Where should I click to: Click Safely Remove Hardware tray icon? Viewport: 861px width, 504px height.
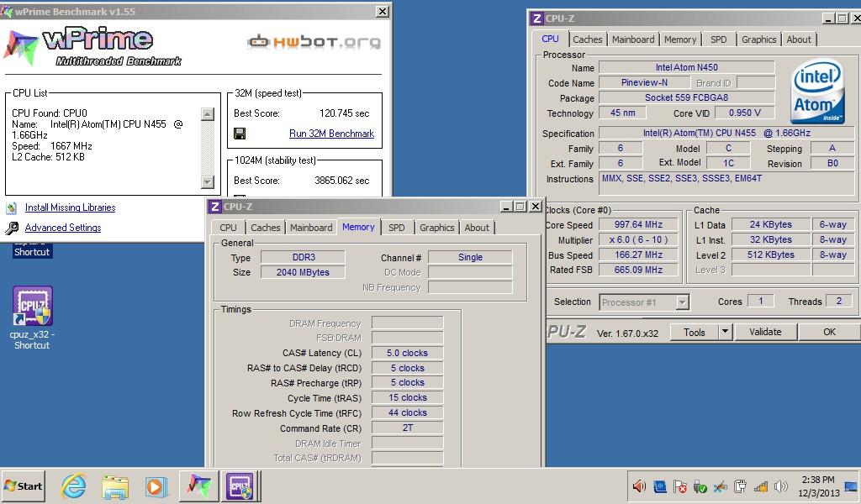700,486
